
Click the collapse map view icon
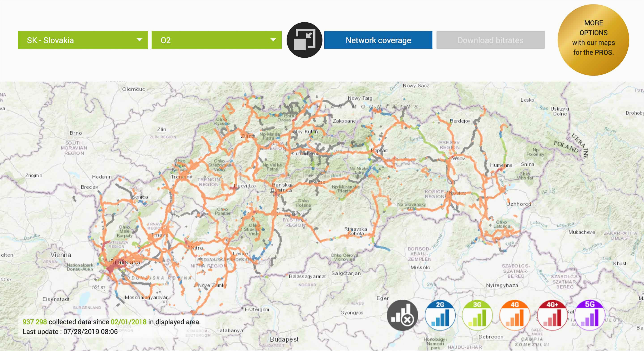(304, 40)
